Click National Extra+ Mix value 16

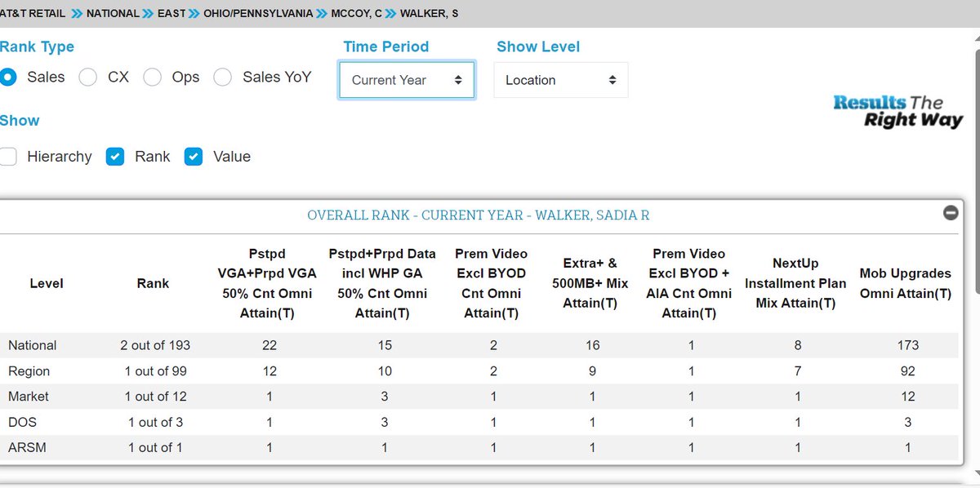[x=592, y=345]
